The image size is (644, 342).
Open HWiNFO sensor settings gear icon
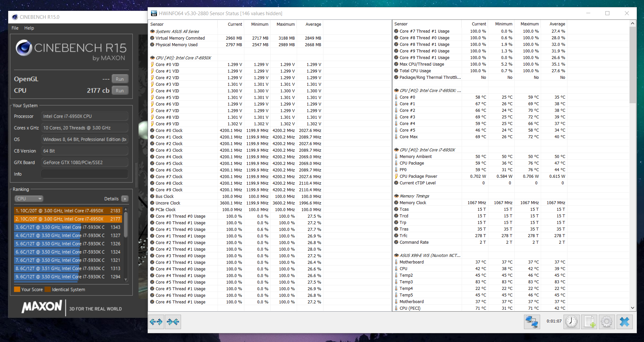(x=607, y=322)
